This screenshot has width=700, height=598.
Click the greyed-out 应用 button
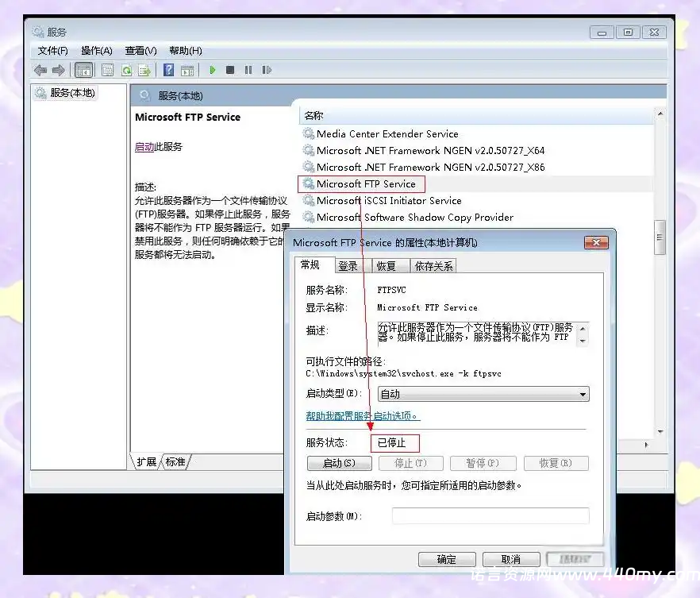point(575,559)
